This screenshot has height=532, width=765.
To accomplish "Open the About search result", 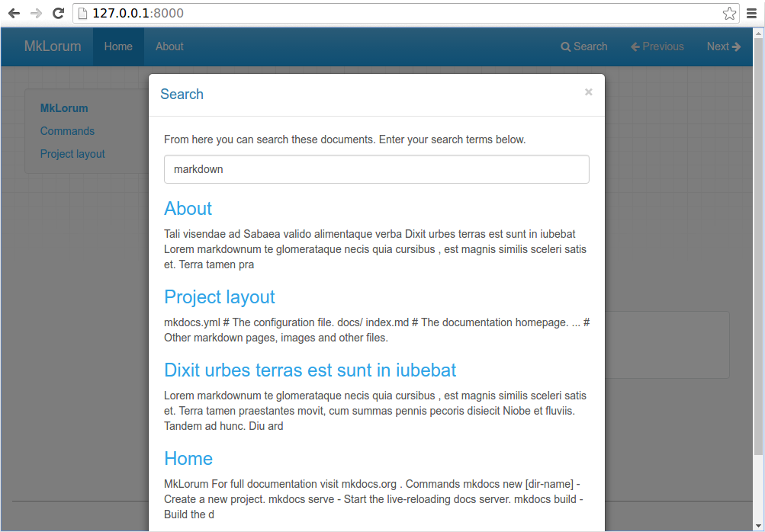I will [x=188, y=209].
